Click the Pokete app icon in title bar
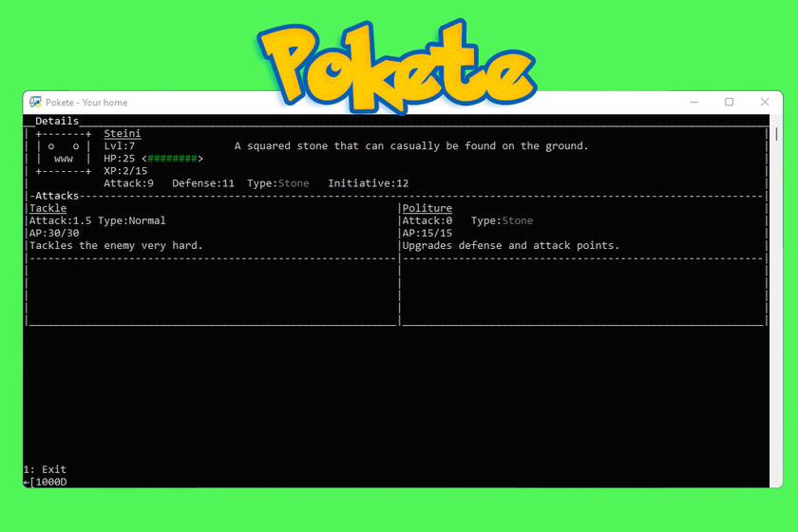 point(35,102)
